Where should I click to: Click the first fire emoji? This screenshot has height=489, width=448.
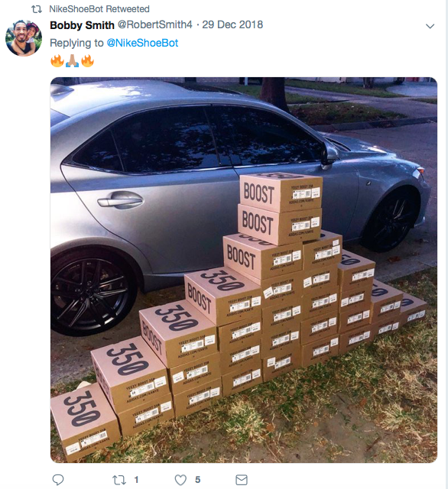57,60
